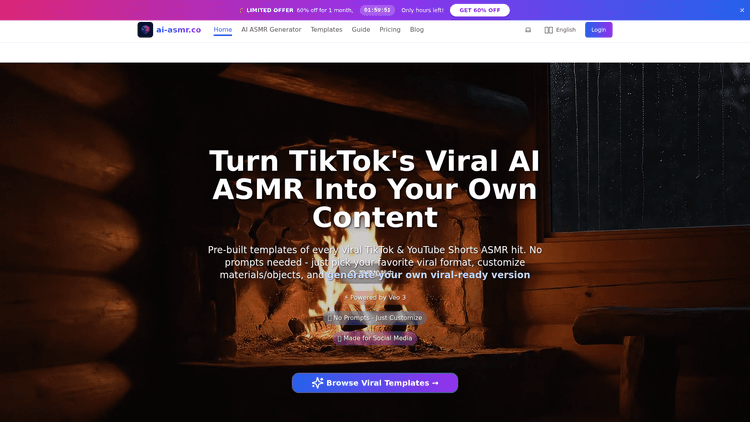The width and height of the screenshot is (750, 422).
Task: Click the countdown timer badge
Action: pos(377,10)
